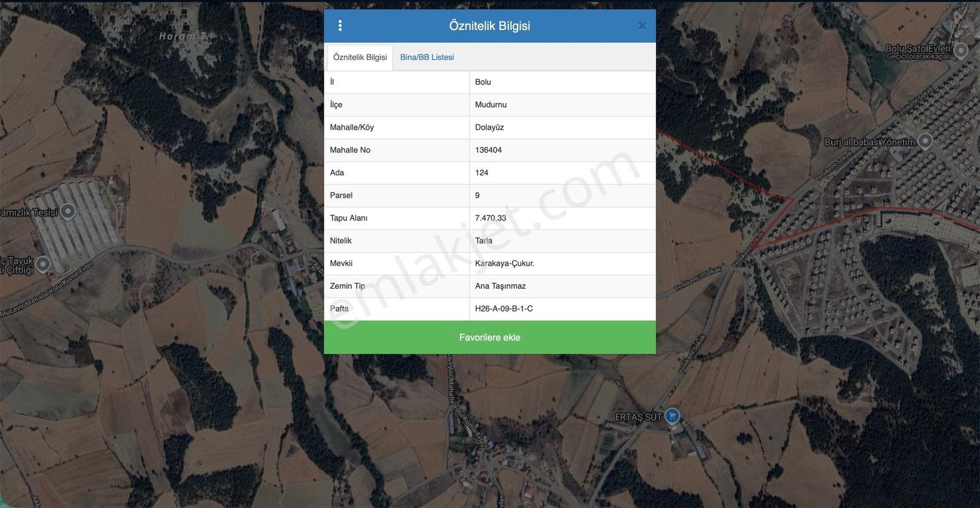Screen dimensions: 980x508
Task: Click the Burj al babas Yönetim label
Action: (870, 142)
